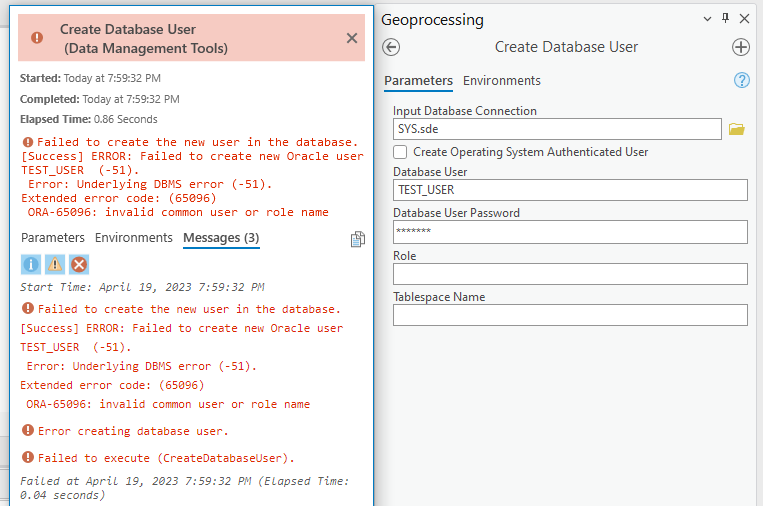The height and width of the screenshot is (506, 763).
Task: Enable Create Operating System Authenticated User
Action: (400, 152)
